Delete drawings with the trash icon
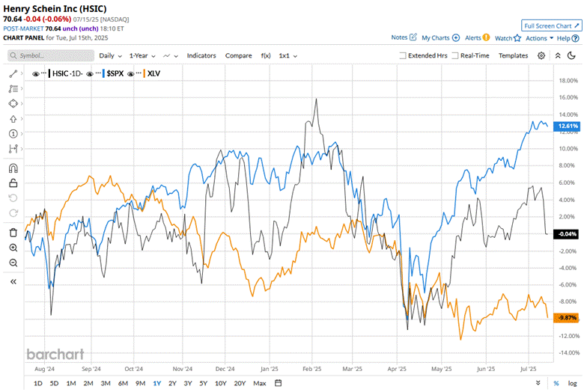The width and height of the screenshot is (584, 392). tap(13, 233)
